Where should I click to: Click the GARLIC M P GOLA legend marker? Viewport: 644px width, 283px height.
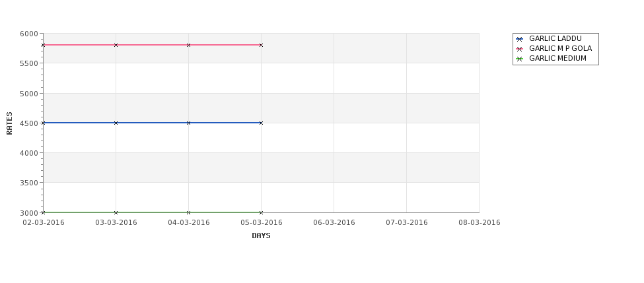click(x=519, y=49)
